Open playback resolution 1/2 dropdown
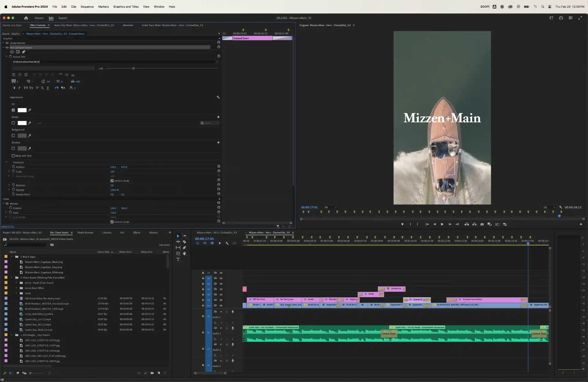This screenshot has height=382, width=588. 549,207
